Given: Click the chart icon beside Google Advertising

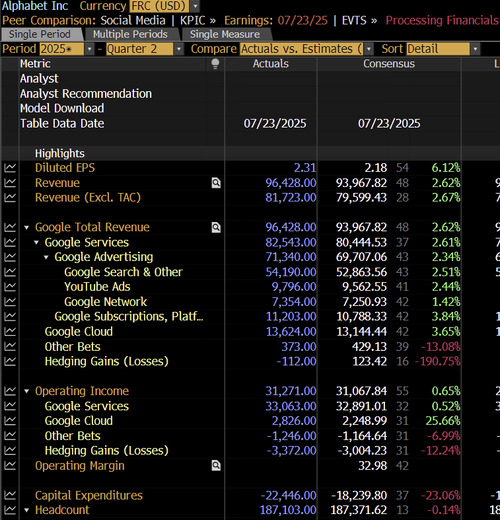Looking at the screenshot, I should point(10,257).
